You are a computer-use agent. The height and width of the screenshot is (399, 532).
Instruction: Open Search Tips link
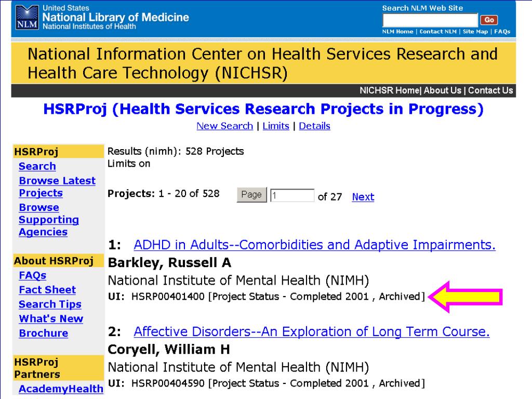tap(50, 304)
